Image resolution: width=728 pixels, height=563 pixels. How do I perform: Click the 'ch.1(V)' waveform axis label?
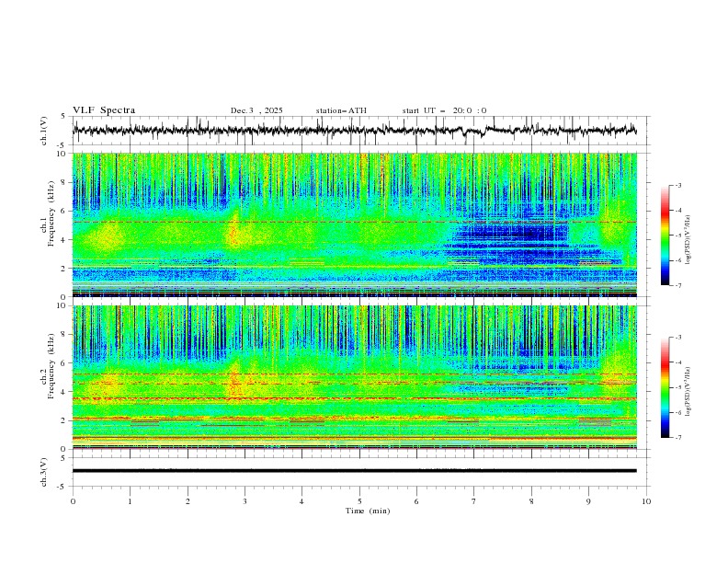pos(44,131)
